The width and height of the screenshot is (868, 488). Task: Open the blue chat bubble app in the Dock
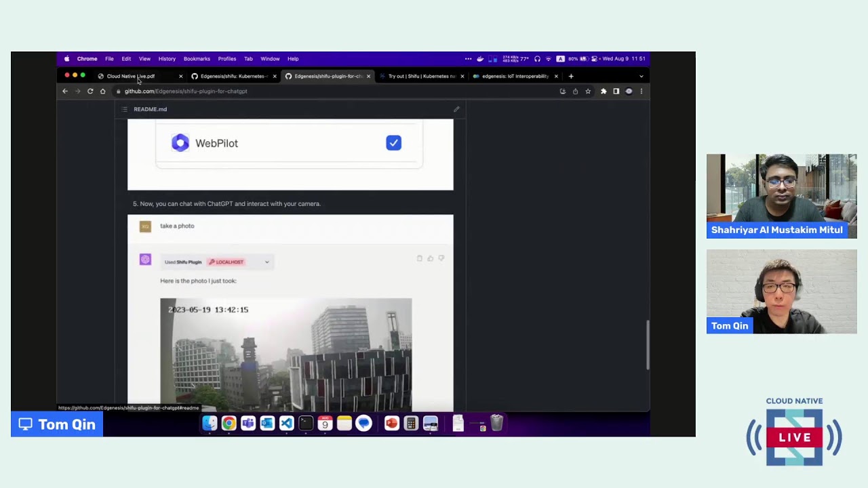pos(364,424)
